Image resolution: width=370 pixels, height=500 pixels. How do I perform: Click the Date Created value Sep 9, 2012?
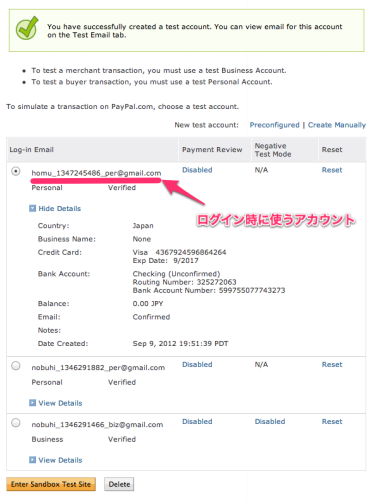pos(180,344)
